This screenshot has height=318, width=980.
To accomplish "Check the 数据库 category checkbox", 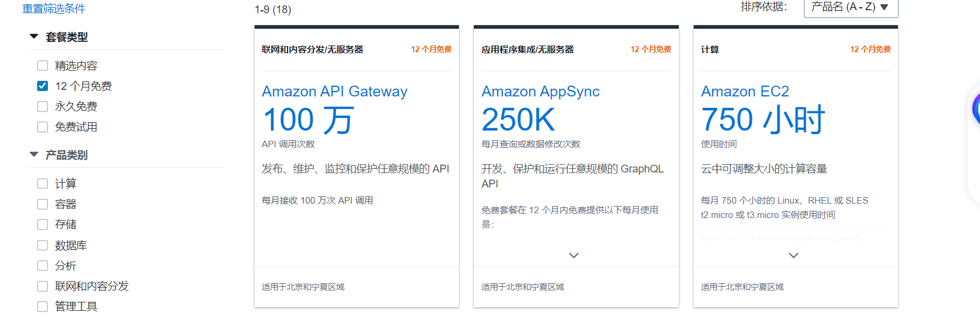I will (x=43, y=246).
